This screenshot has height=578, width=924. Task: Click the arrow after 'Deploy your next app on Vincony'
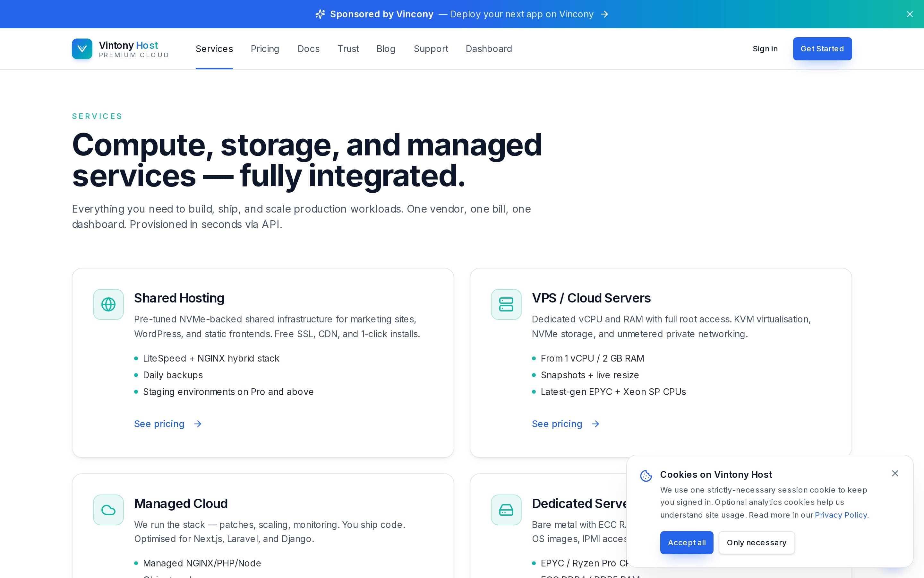pyautogui.click(x=604, y=14)
